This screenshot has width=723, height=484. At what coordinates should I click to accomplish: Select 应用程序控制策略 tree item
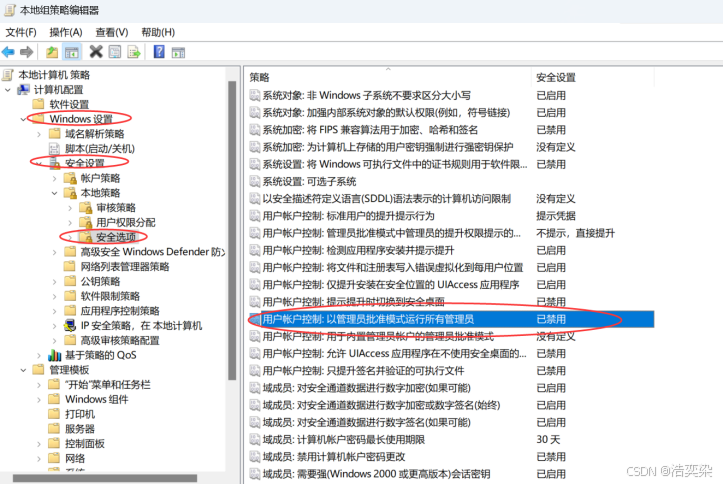pos(120,311)
